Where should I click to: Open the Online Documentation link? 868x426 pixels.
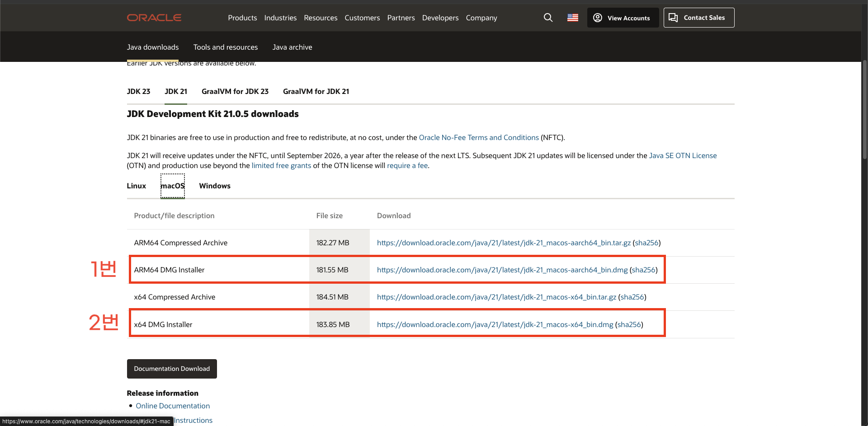pyautogui.click(x=173, y=406)
